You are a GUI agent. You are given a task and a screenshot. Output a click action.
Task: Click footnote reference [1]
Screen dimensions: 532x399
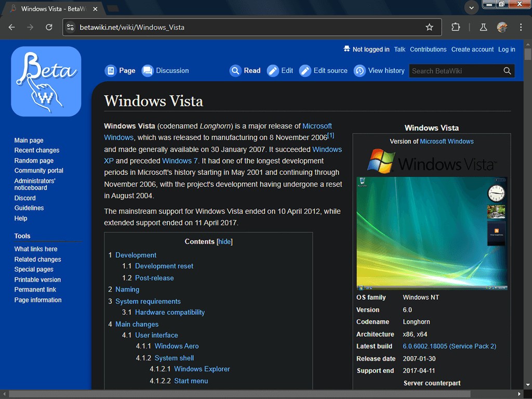click(x=331, y=136)
